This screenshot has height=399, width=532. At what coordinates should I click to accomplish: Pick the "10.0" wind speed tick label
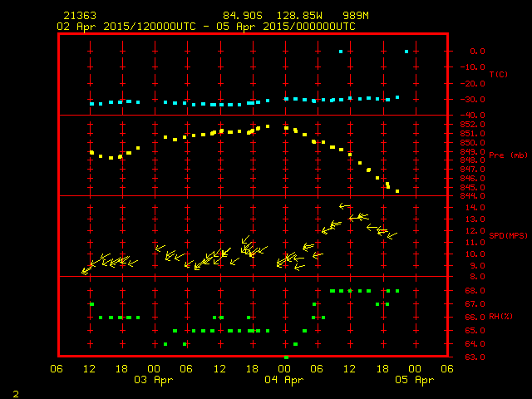tap(475, 254)
